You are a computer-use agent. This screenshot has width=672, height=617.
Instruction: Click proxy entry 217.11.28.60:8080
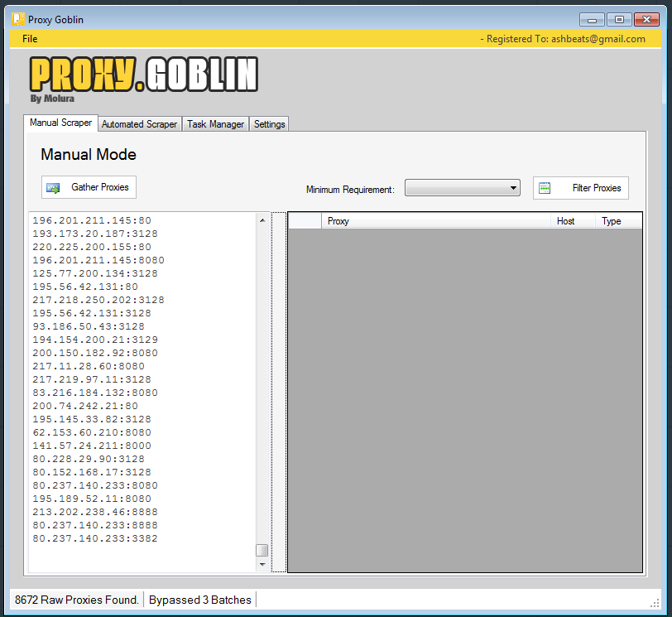pos(89,367)
